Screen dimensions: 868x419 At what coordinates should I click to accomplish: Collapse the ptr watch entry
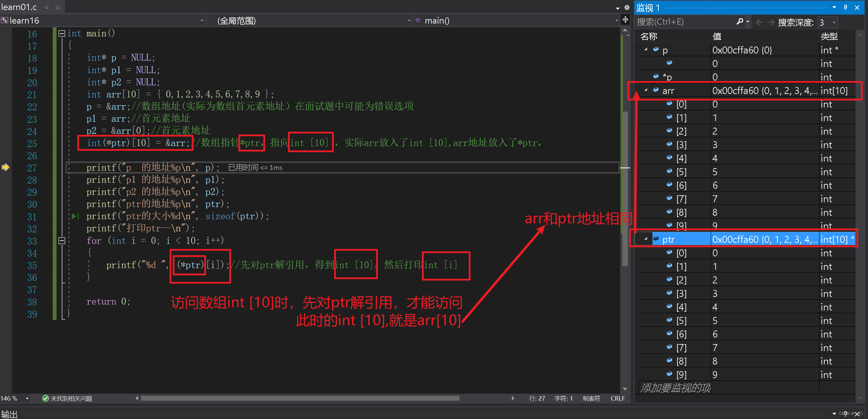[x=646, y=239]
